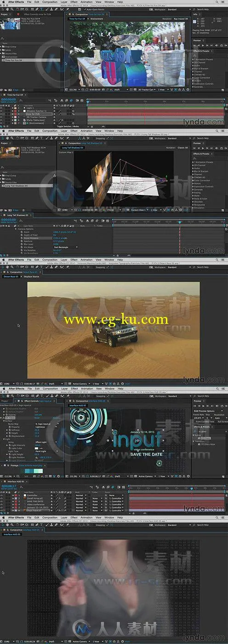This screenshot has height=644, width=228.
Task: Open the Normal blend mode dropdown for the Controller layer
Action: (81, 495)
